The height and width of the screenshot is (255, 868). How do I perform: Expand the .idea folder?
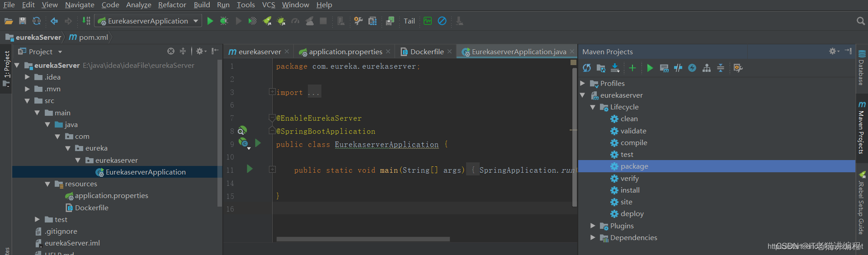(27, 77)
